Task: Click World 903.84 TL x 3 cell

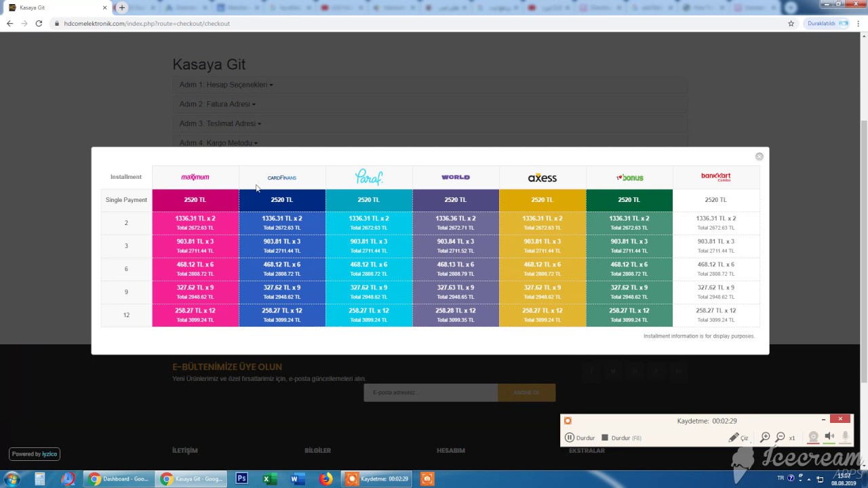Action: (456, 246)
